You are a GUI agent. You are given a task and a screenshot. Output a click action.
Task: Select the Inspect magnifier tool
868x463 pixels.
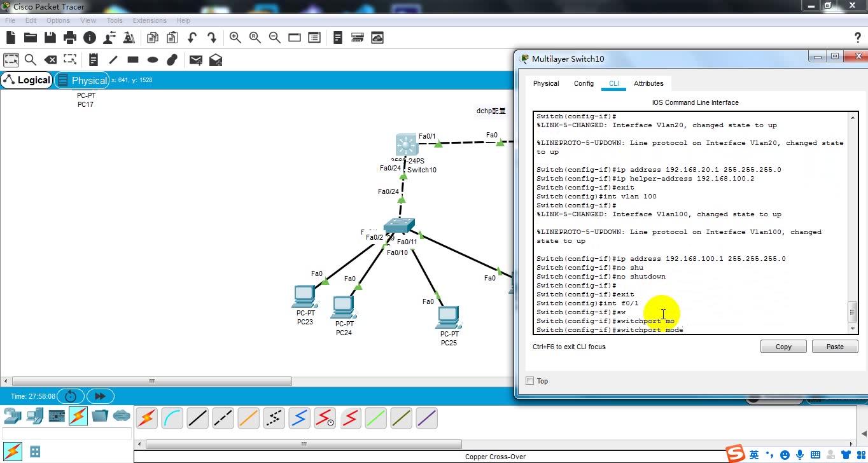30,60
